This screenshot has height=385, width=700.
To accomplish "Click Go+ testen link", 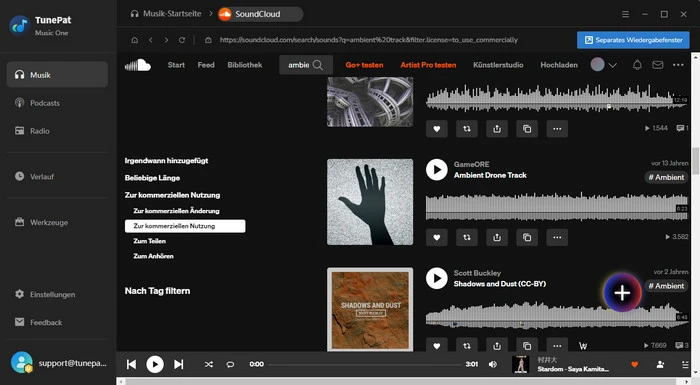I will (364, 65).
